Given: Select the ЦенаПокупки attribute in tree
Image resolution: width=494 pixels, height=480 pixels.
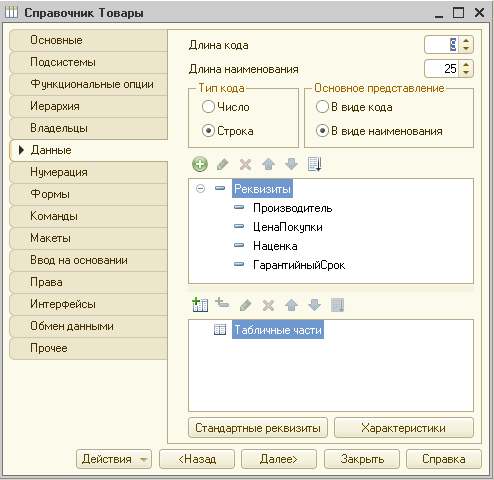Looking at the screenshot, I should tap(288, 227).
